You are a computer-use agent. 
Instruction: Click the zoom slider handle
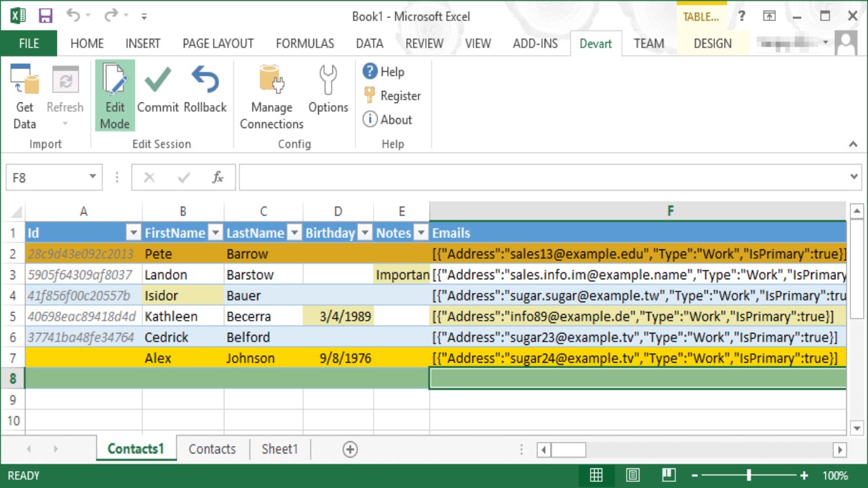[749, 475]
